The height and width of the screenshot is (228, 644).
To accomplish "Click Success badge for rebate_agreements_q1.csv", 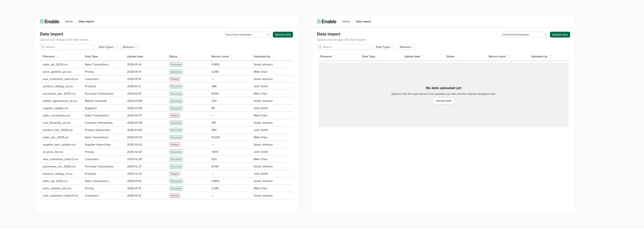I will coord(176,101).
